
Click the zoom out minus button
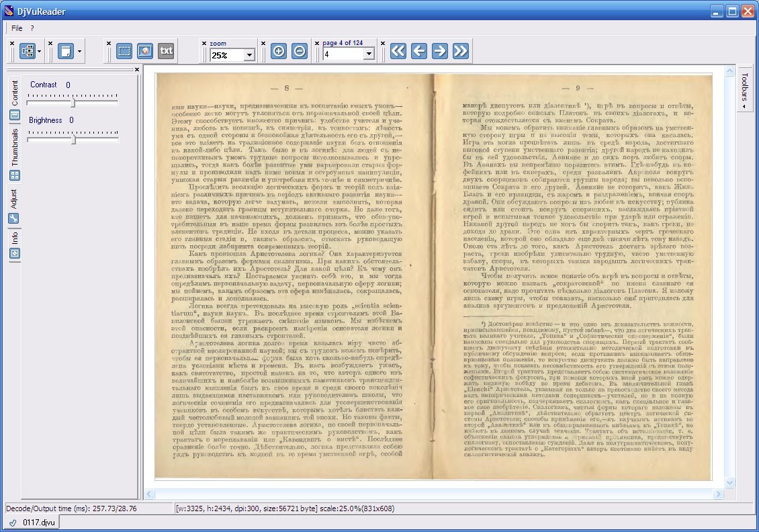[x=300, y=51]
